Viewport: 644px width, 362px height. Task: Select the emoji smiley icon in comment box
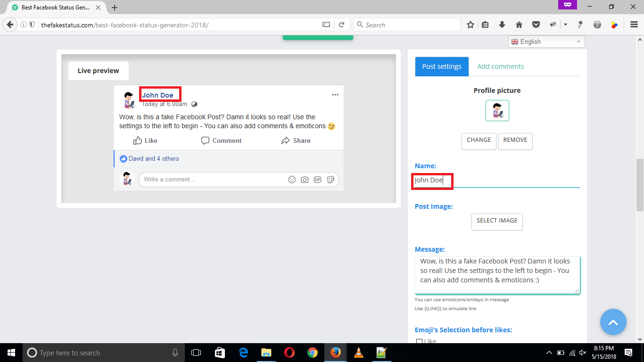[x=292, y=179]
